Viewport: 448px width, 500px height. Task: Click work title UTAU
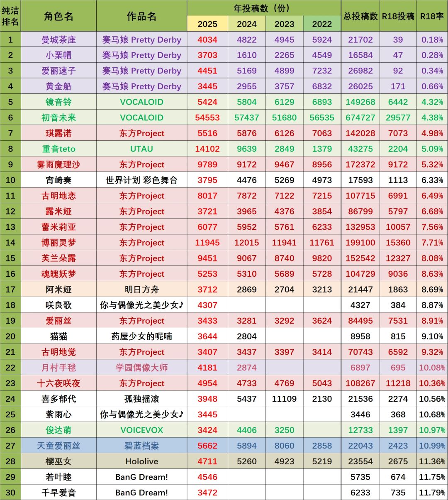(141, 149)
